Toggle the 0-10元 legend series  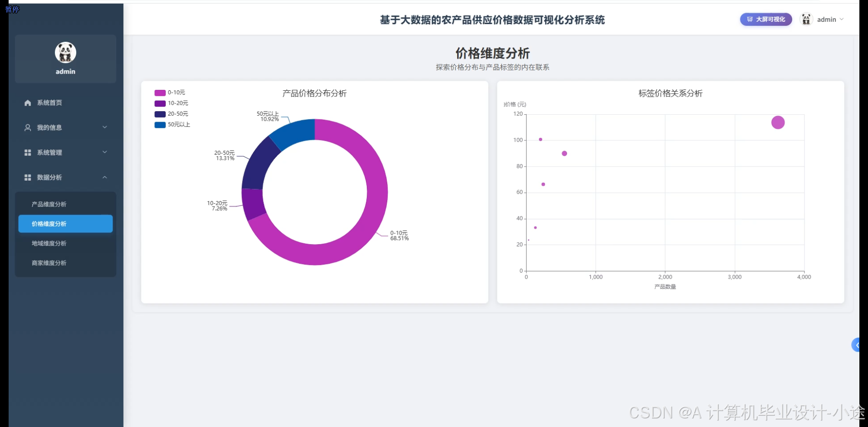(x=170, y=93)
